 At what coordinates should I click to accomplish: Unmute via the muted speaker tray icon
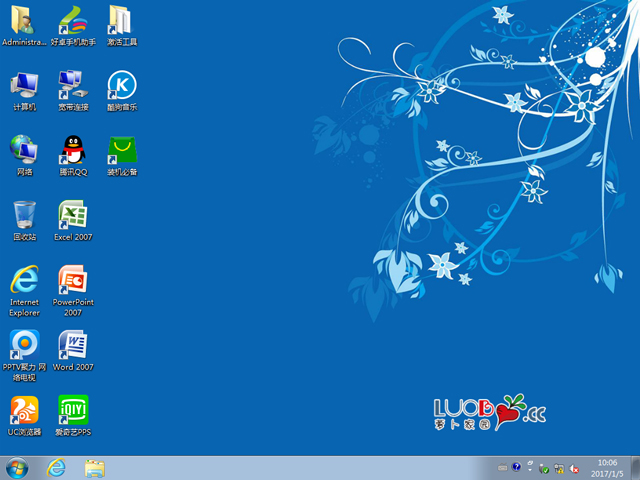click(x=575, y=467)
